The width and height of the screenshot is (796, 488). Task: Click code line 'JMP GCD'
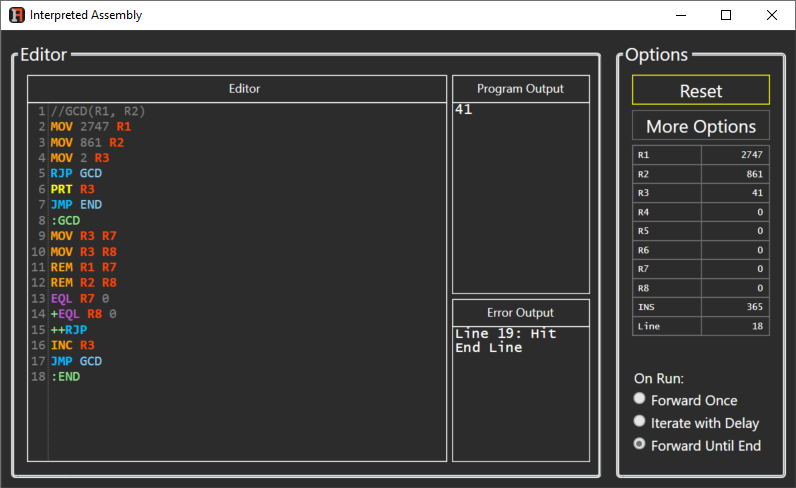[76, 361]
